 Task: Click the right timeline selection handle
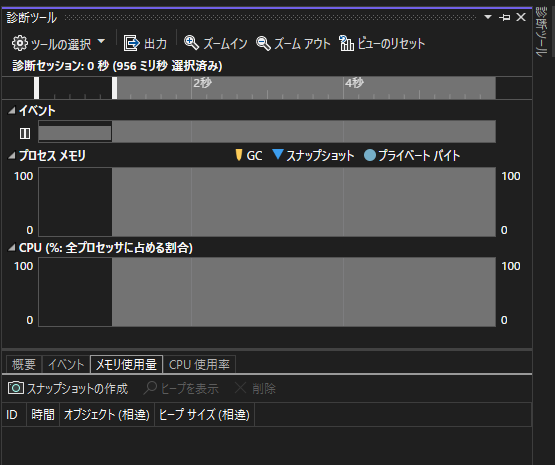114,88
